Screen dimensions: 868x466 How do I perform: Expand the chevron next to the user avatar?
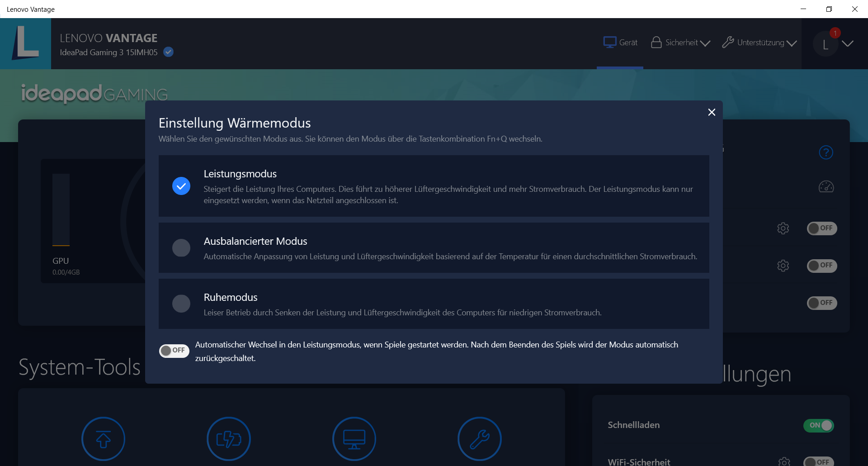point(848,43)
